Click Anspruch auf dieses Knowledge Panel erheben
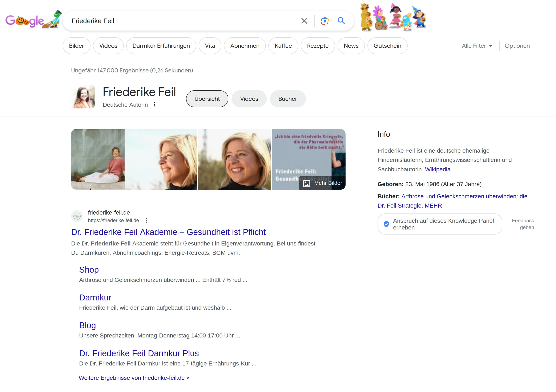Viewport: 556px width, 392px height. (440, 224)
